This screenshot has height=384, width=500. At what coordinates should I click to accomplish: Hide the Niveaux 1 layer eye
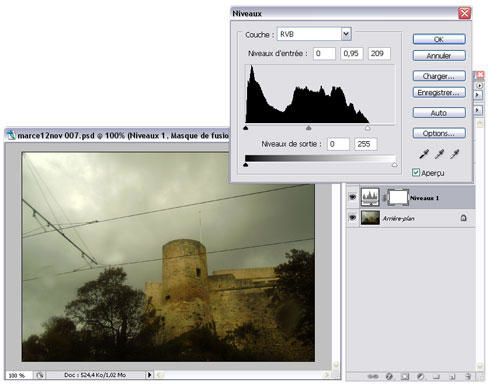352,197
